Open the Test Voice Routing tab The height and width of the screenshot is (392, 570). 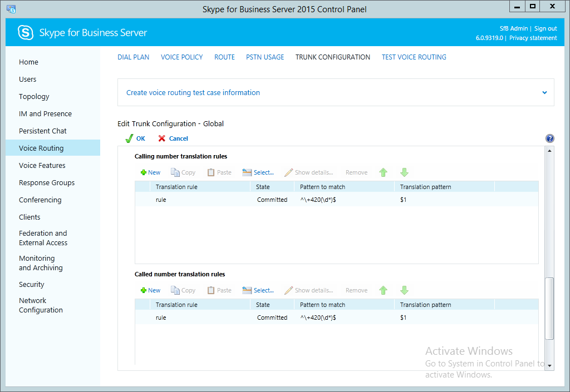tap(414, 57)
